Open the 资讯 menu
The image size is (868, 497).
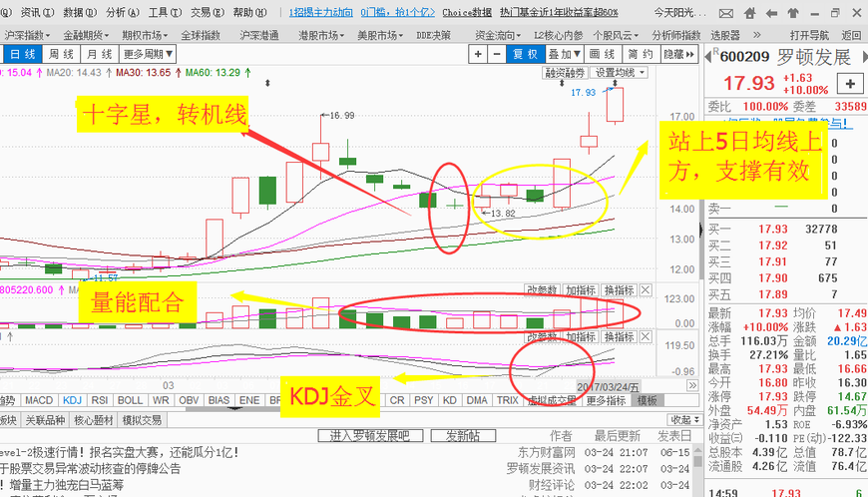(x=37, y=12)
